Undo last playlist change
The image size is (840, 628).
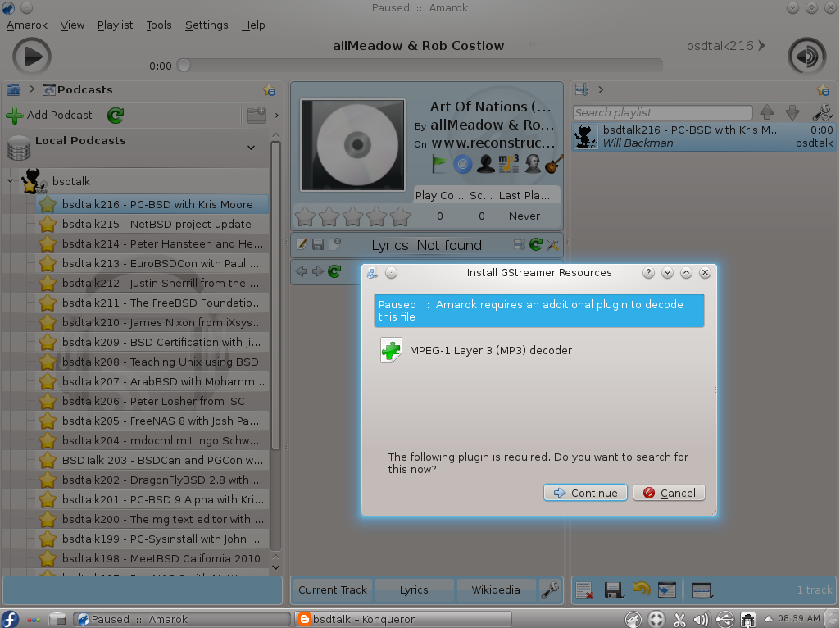(x=641, y=589)
